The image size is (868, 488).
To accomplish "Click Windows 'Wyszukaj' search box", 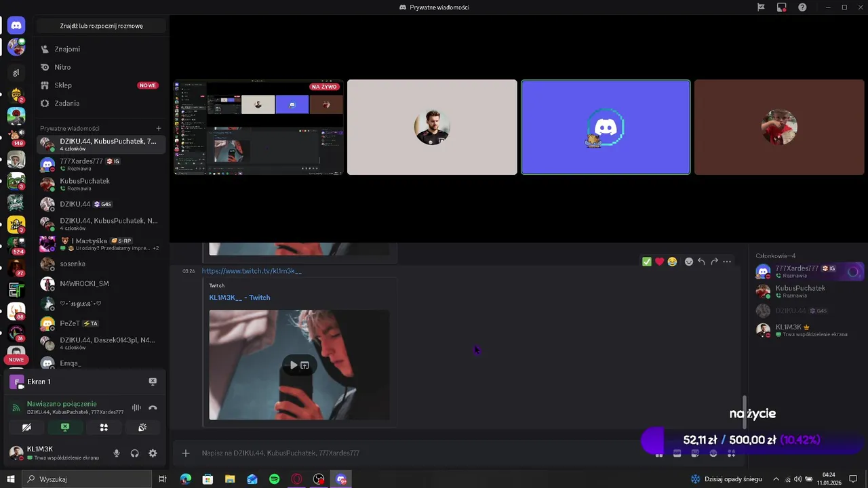I will tap(87, 479).
